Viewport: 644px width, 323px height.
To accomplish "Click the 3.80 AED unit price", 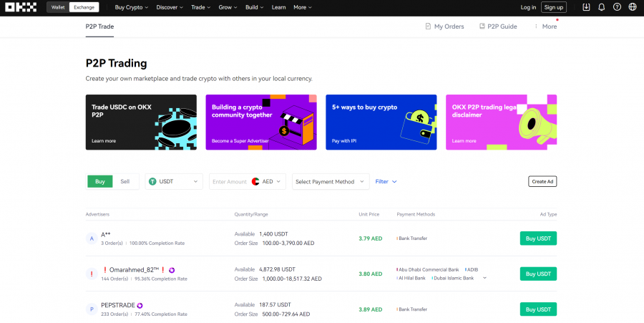I will tap(370, 274).
